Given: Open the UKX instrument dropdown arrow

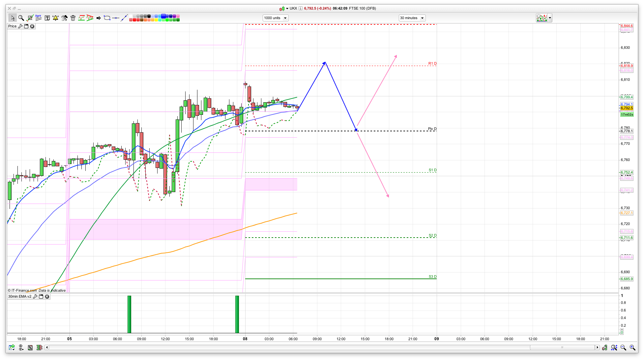Looking at the screenshot, I should pos(287,8).
